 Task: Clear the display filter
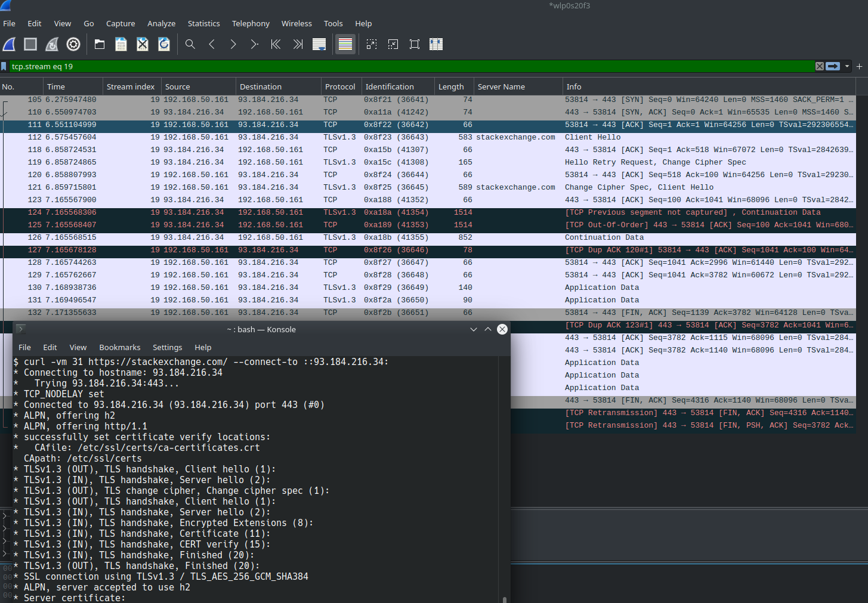coord(820,66)
